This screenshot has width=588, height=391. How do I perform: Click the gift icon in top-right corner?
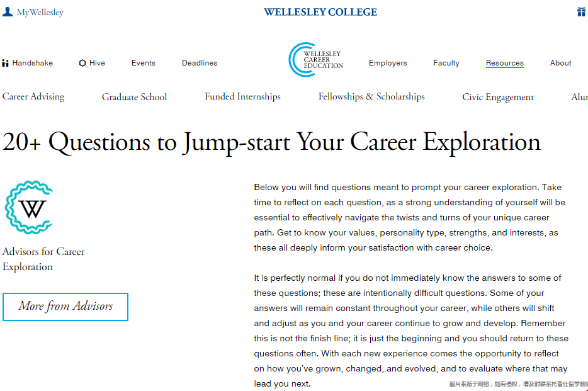click(x=581, y=12)
